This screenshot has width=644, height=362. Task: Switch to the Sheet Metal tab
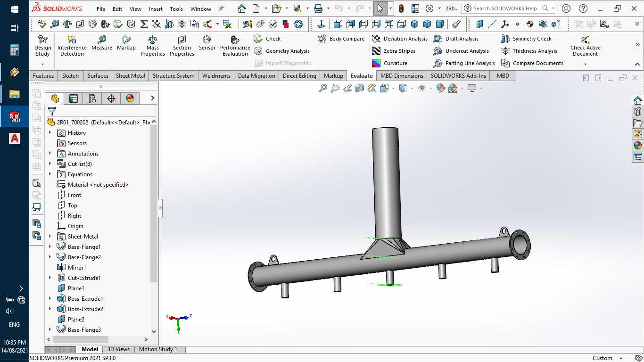click(x=131, y=76)
